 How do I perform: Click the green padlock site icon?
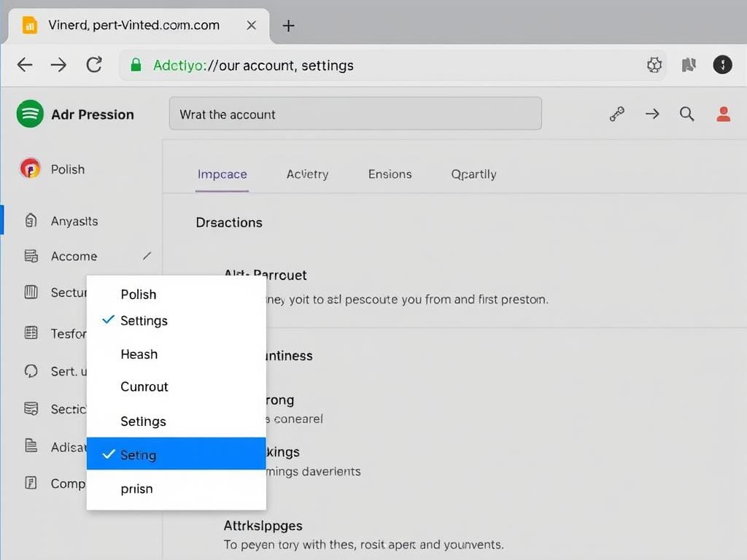point(136,65)
